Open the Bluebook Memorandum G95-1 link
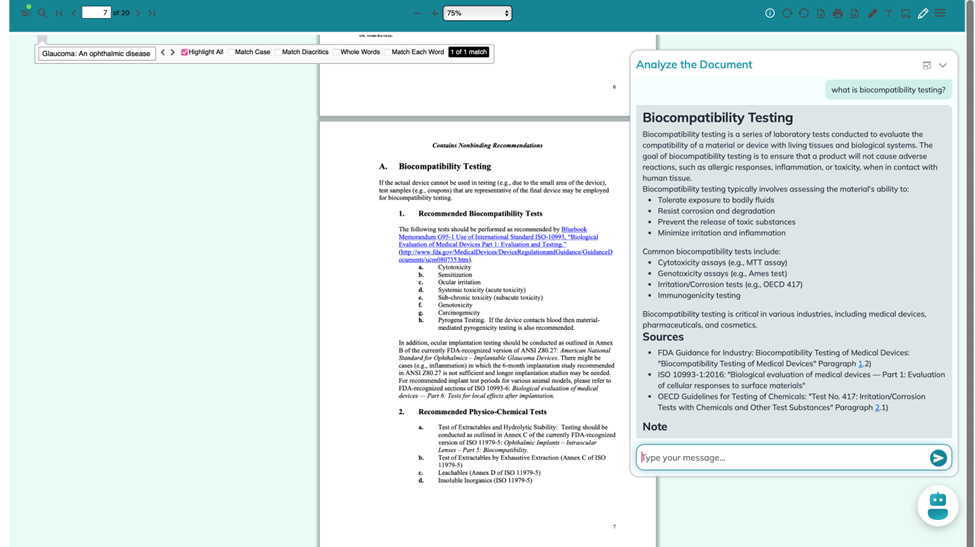This screenshot has width=975, height=547. [x=498, y=237]
